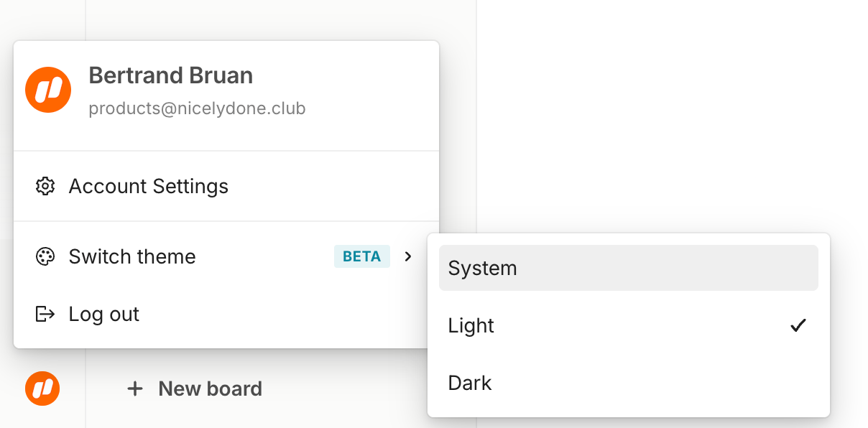
Task: Open the Switch theme menu row
Action: [180, 256]
